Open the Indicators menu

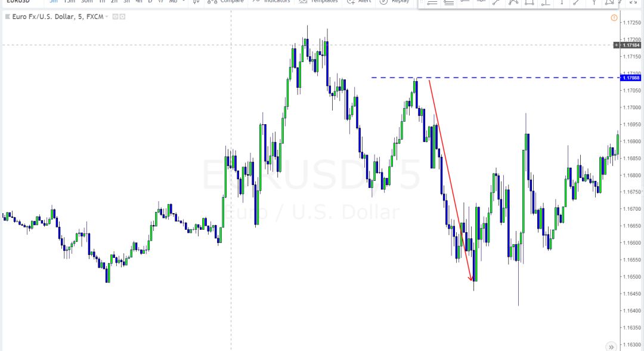271,2
